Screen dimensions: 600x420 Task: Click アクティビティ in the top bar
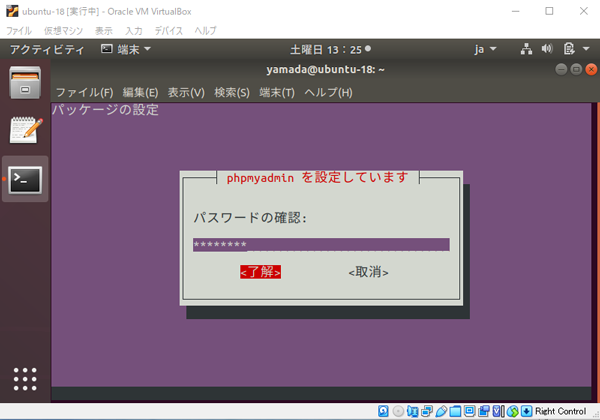click(47, 49)
